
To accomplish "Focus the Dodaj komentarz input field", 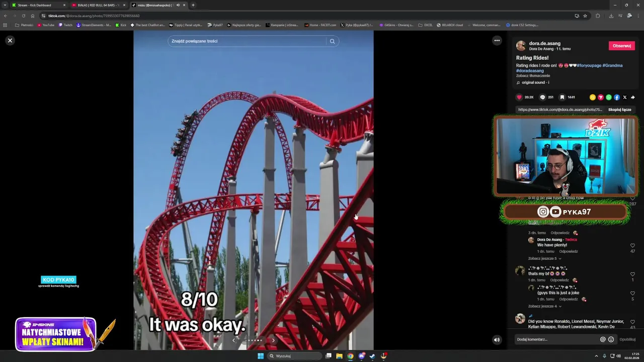I will click(x=556, y=339).
